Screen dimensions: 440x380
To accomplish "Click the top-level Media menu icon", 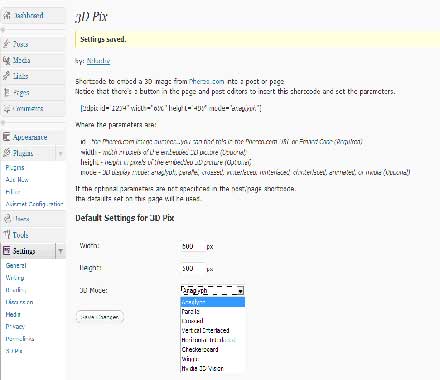I will [x=7, y=60].
